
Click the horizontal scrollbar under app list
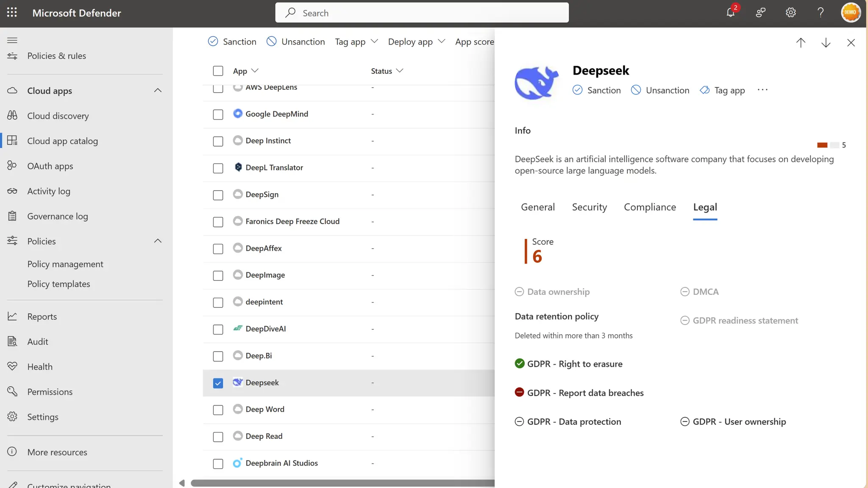tap(339, 483)
